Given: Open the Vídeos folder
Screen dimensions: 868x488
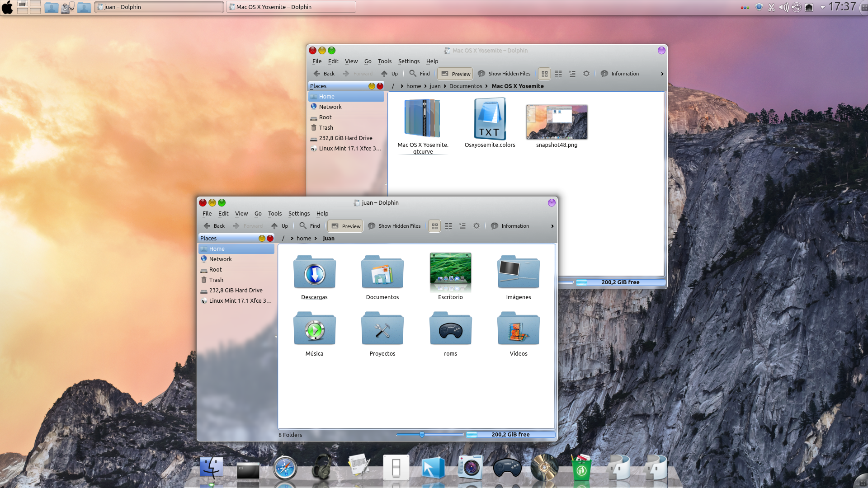Looking at the screenshot, I should 519,329.
